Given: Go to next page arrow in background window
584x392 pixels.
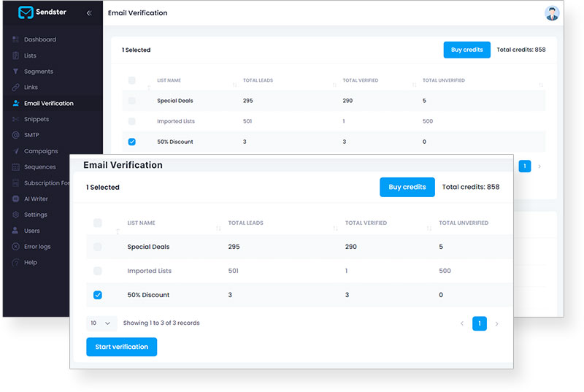Looking at the screenshot, I should coord(539,166).
